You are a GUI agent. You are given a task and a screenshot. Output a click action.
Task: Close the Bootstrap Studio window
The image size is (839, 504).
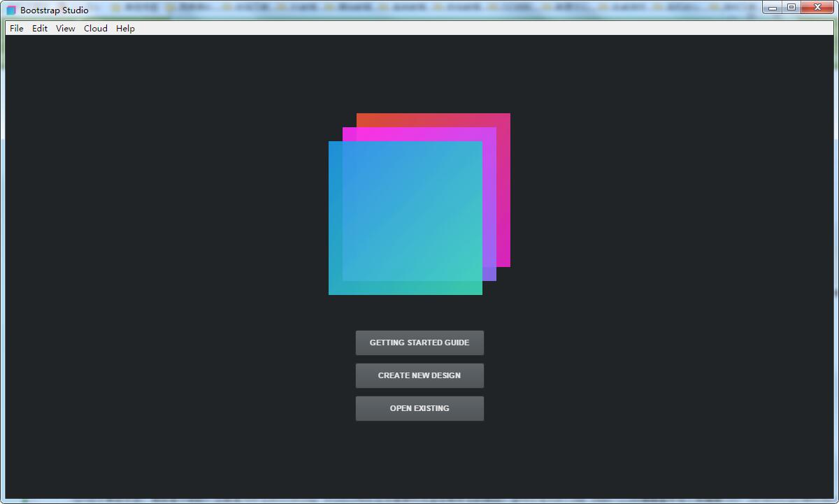coord(818,8)
